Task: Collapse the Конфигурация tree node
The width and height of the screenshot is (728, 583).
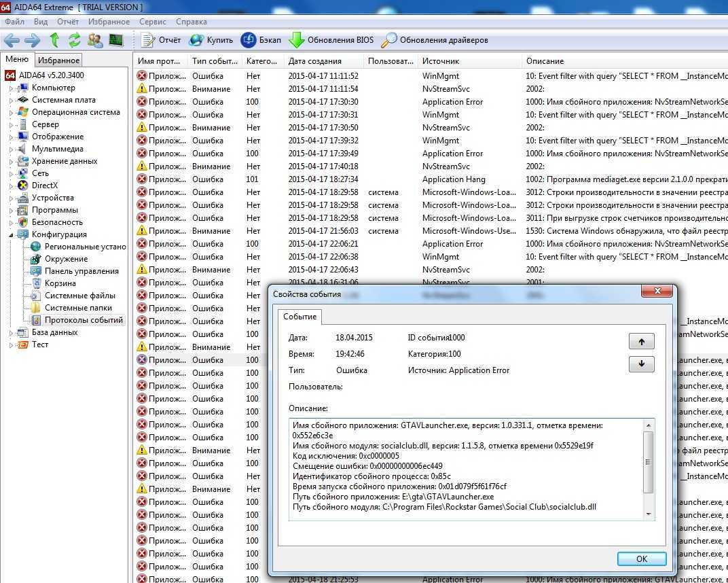Action: [11, 234]
